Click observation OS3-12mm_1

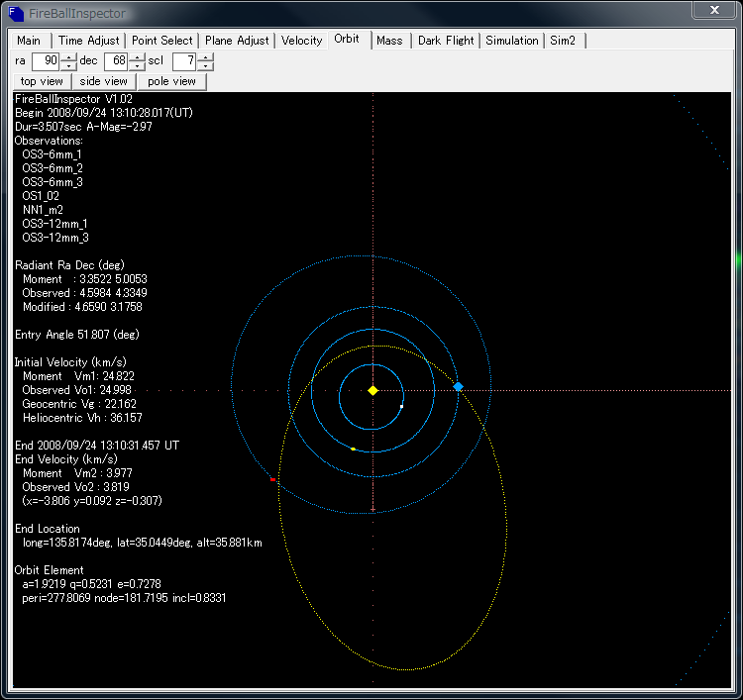54,224
